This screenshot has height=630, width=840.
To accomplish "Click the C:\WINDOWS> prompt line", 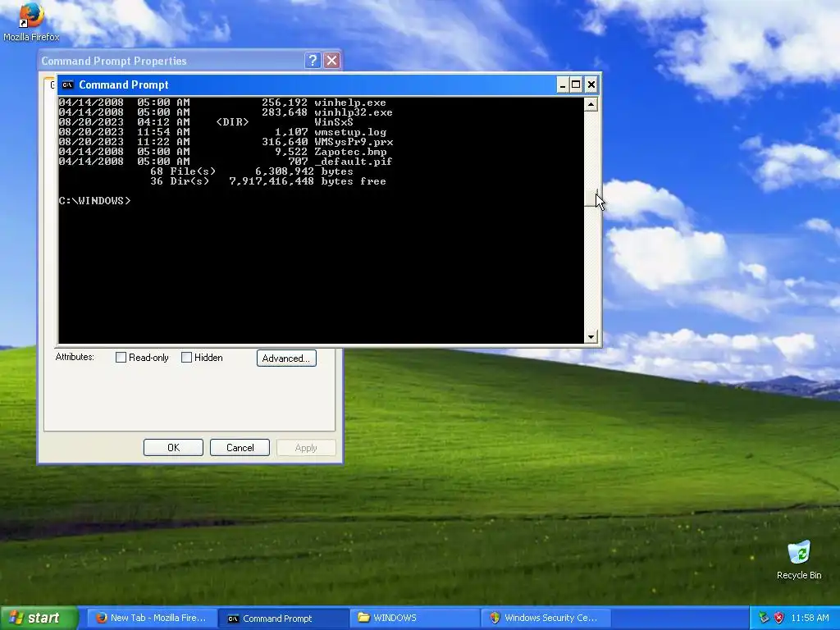I will (x=95, y=201).
